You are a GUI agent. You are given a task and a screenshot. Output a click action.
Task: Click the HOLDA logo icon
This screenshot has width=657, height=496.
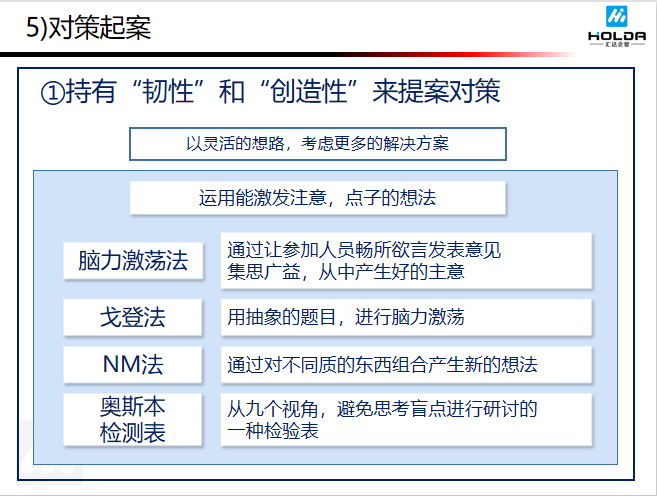tap(617, 14)
